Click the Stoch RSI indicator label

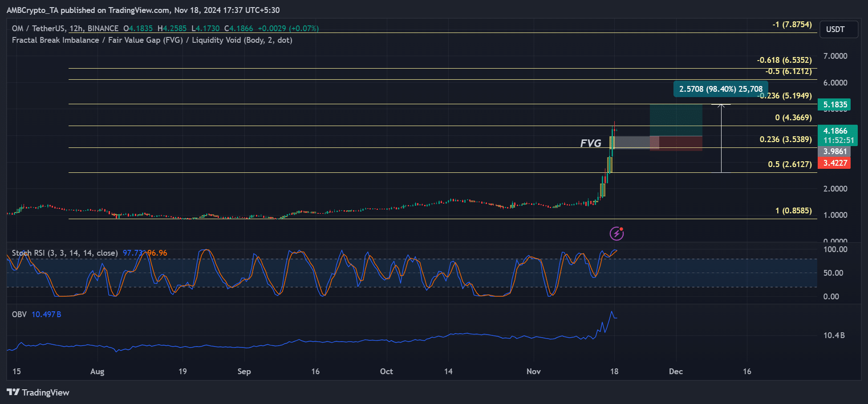[65, 253]
